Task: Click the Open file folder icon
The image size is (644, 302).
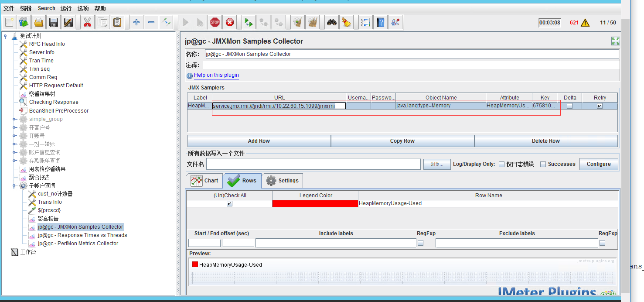Action: click(39, 22)
